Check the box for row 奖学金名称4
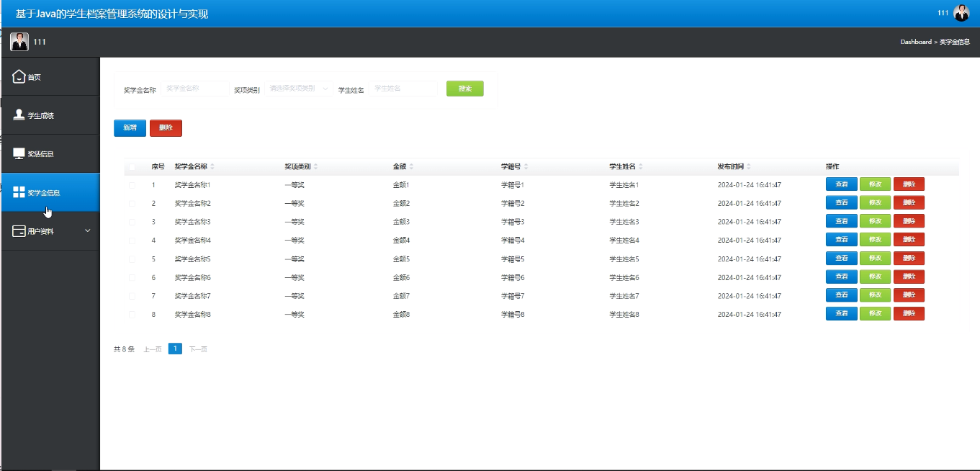The image size is (980, 471). [132, 241]
